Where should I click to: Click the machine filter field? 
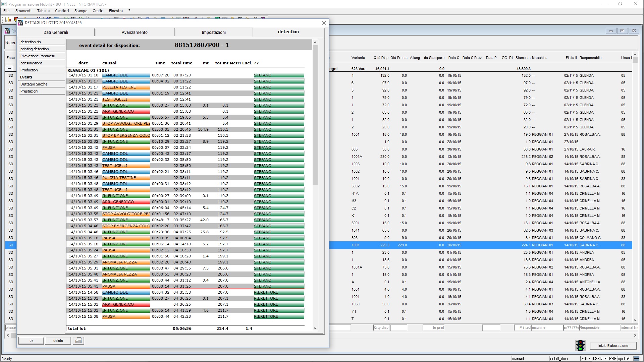pos(547,328)
